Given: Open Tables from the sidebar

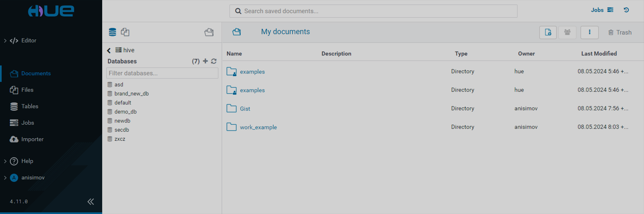Looking at the screenshot, I should pyautogui.click(x=29, y=106).
